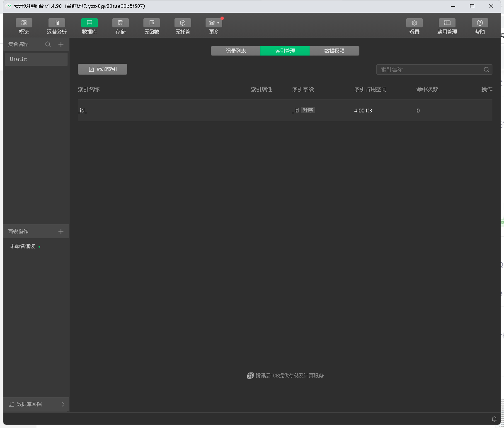The width and height of the screenshot is (504, 428).
Task: Open 运营分析 analytics section
Action: [57, 27]
